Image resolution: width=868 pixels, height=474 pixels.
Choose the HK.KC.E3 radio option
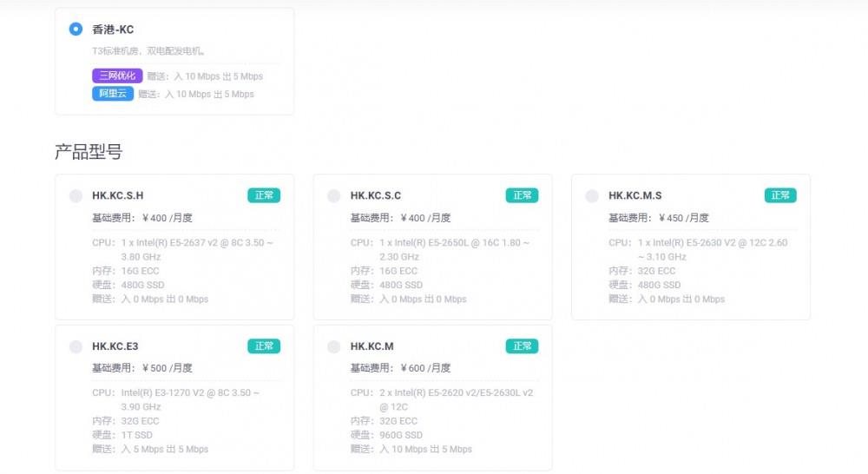point(76,346)
